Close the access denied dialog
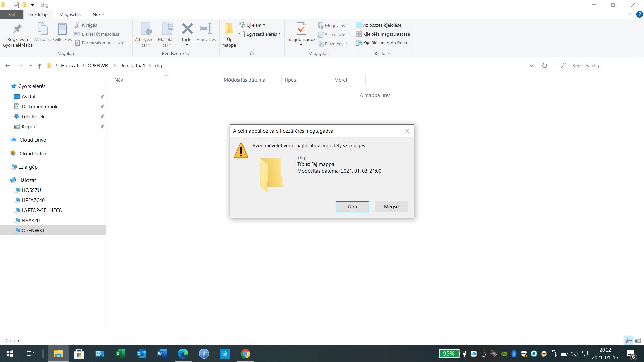The image size is (644, 362). point(407,131)
